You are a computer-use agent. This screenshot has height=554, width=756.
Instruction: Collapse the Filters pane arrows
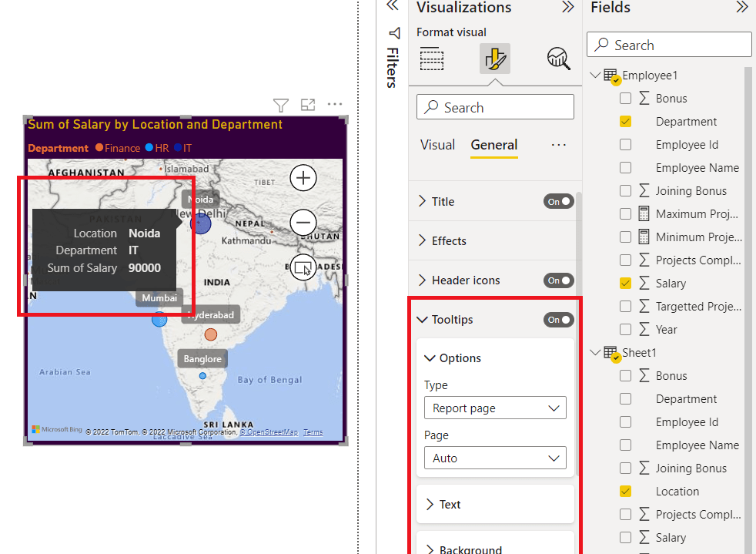click(393, 6)
